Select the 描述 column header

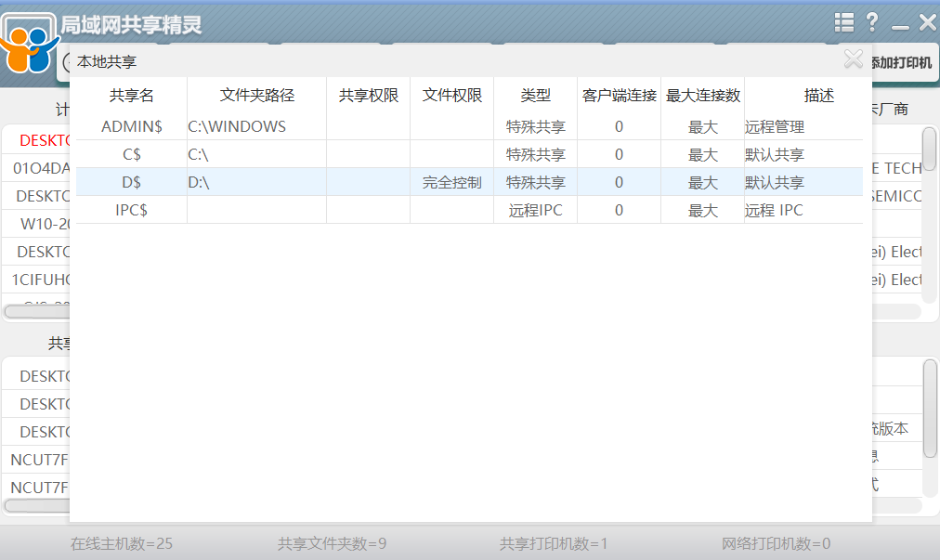(x=818, y=95)
